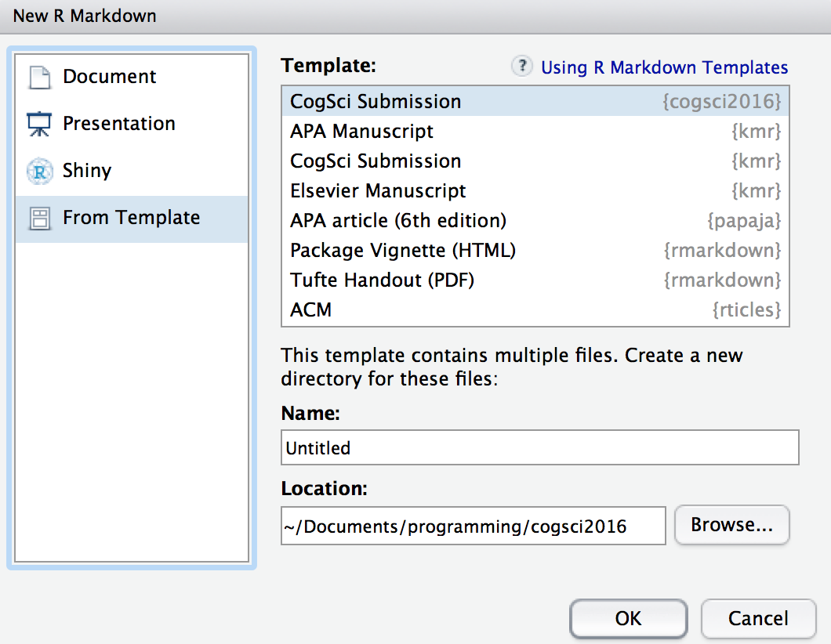Confirm with the OK button
831x644 pixels.
pyautogui.click(x=629, y=618)
